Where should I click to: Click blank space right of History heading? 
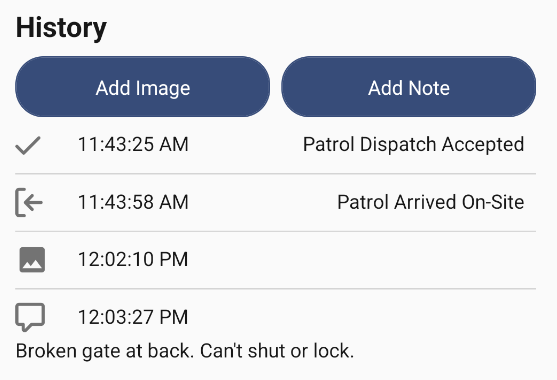click(330, 28)
